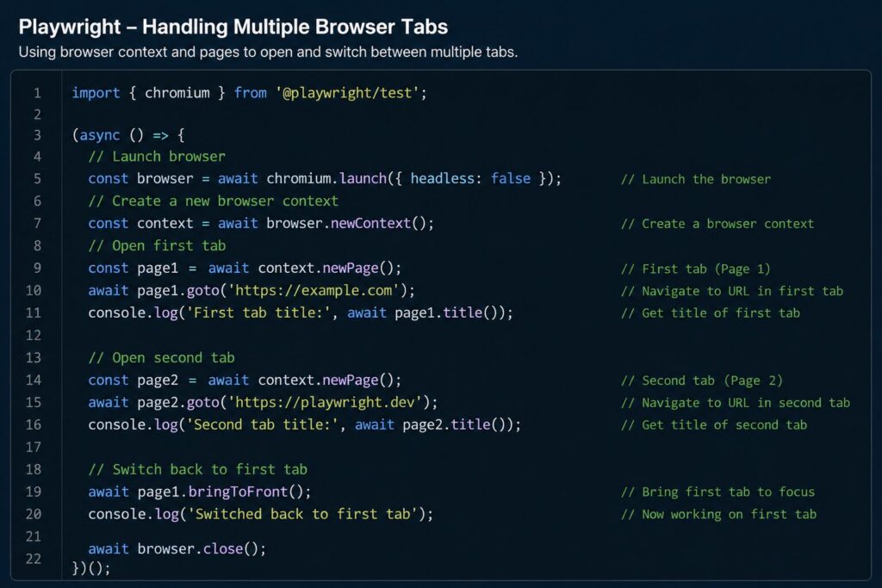Click the comment '// Navigate to URL in first tab'
This screenshot has width=882, height=588.
coord(732,291)
